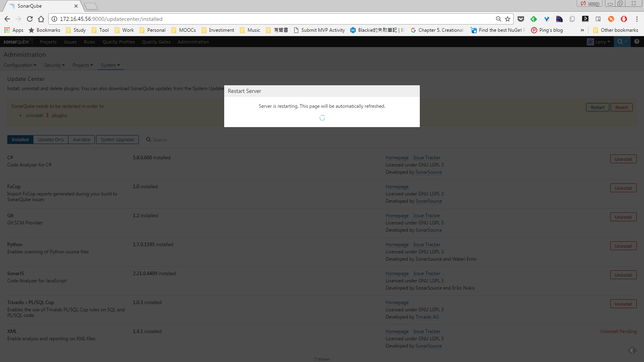This screenshot has width=644, height=362.
Task: Click the Restart button
Action: pos(597,107)
